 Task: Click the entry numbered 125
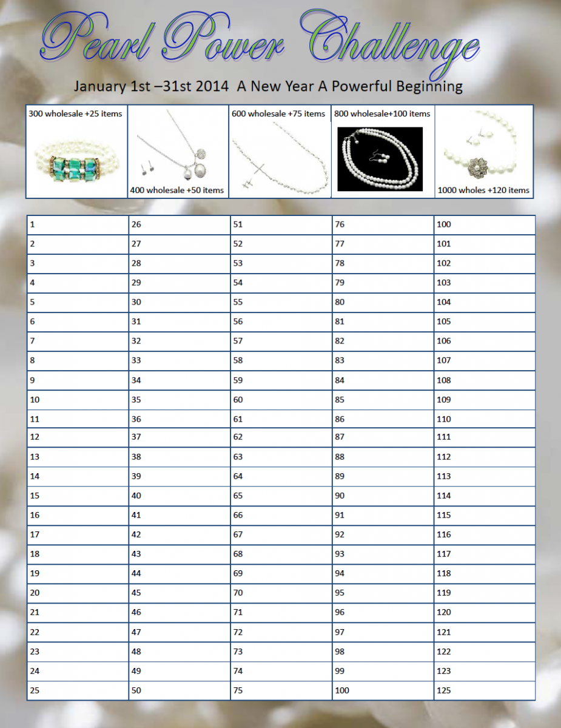pyautogui.click(x=485, y=690)
